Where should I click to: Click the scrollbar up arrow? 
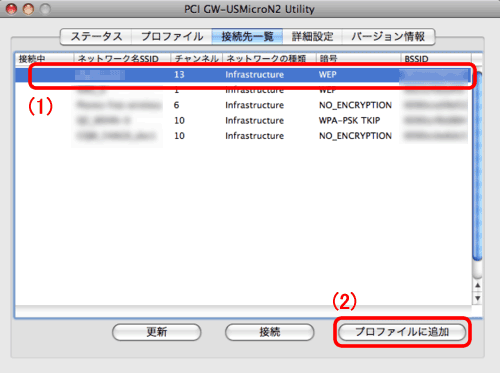(478, 285)
